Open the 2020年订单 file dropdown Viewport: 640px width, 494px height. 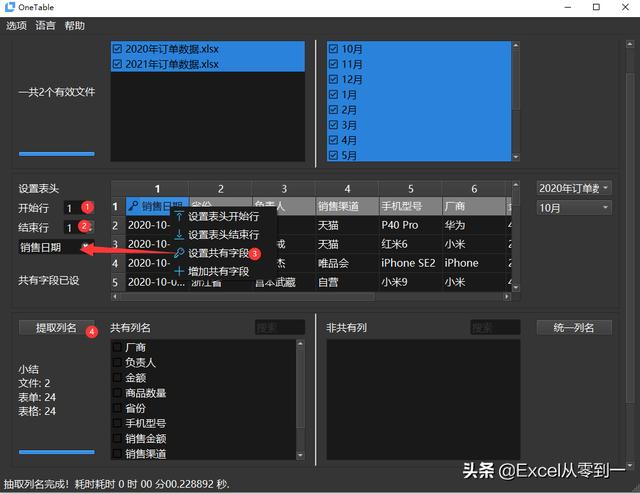[575, 188]
